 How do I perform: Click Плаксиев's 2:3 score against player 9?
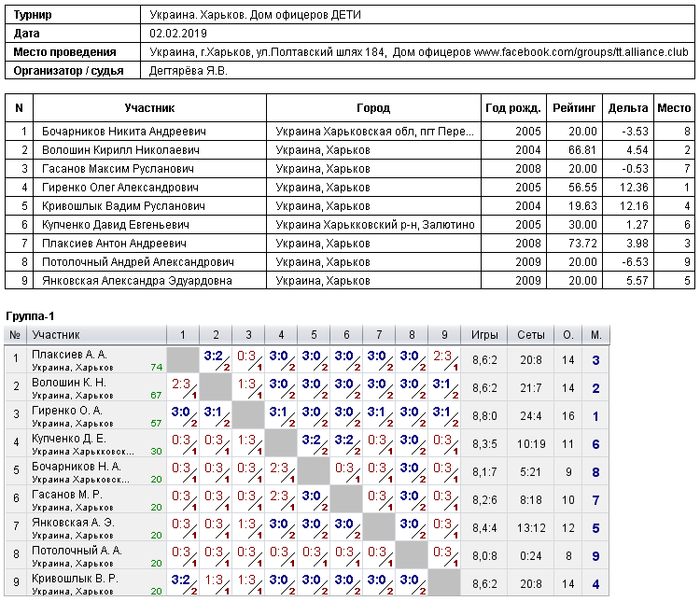(x=442, y=356)
